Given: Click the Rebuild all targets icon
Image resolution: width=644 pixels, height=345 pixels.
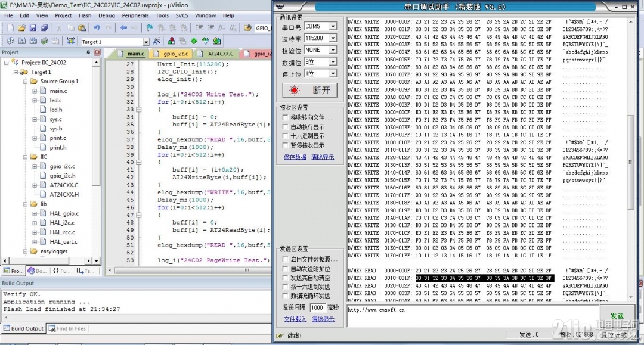Looking at the screenshot, I should (x=33, y=41).
